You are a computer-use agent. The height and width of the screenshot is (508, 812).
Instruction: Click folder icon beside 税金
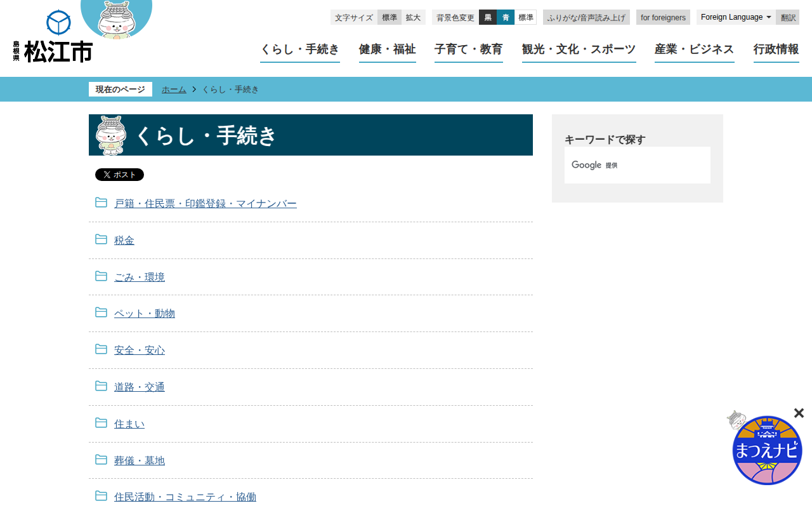[x=101, y=239]
